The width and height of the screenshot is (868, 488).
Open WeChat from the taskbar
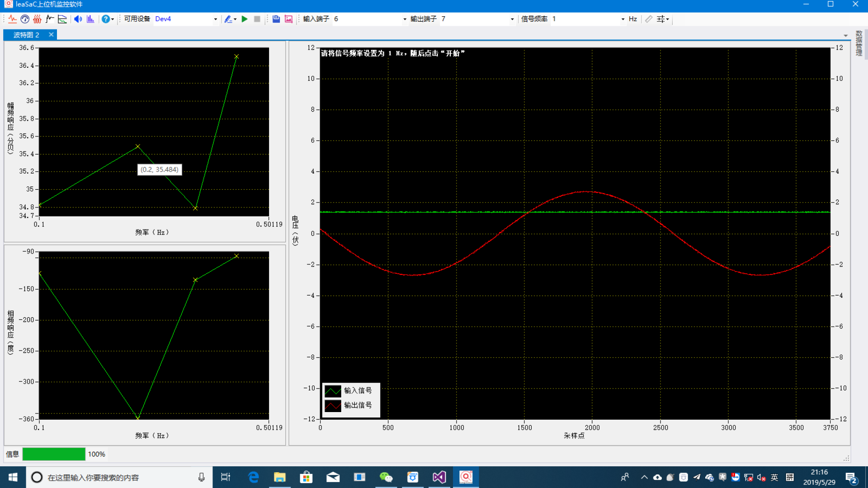[386, 477]
